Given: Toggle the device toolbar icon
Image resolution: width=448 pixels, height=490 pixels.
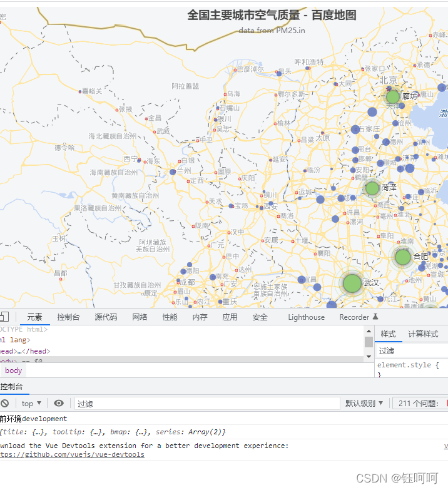Looking at the screenshot, I should (x=4, y=317).
